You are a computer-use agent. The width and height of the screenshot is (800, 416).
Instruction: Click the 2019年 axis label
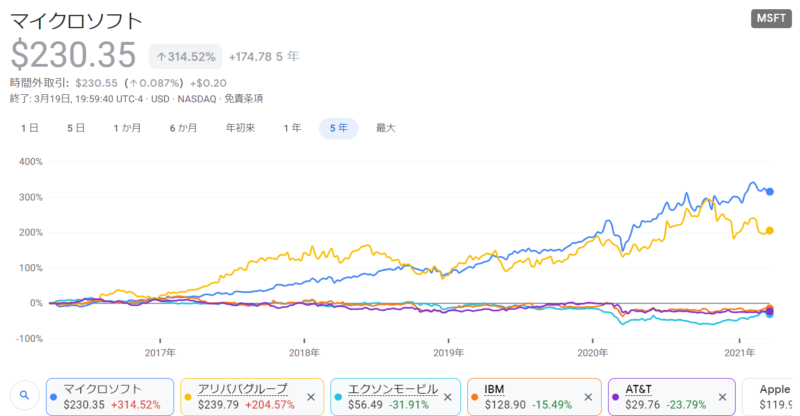pyautogui.click(x=448, y=353)
